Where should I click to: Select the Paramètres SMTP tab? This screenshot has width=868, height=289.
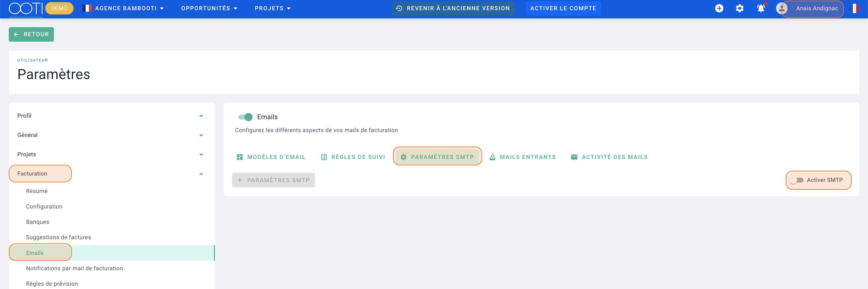click(437, 157)
